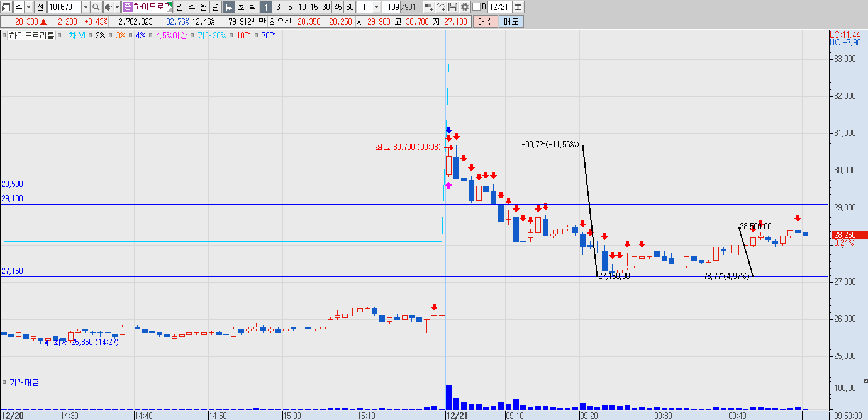Toggle the 2% legend marker
This screenshot has height=420, width=868.
click(x=91, y=36)
